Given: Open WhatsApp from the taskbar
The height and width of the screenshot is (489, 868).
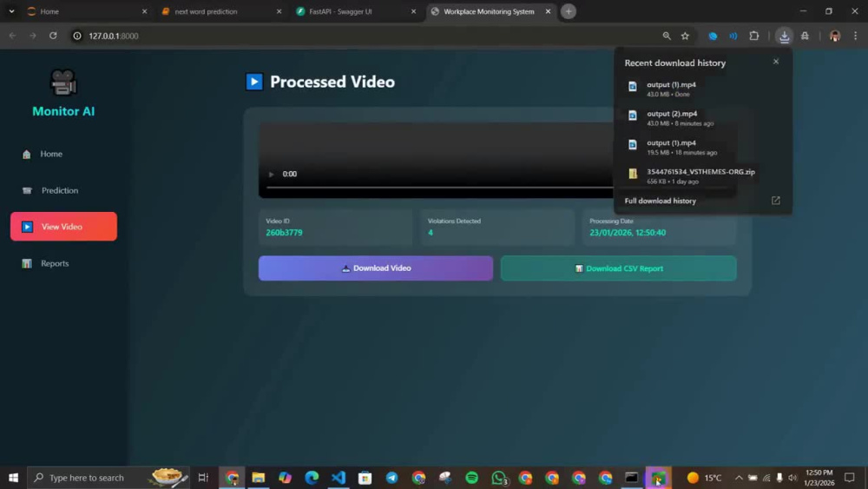Looking at the screenshot, I should [499, 478].
